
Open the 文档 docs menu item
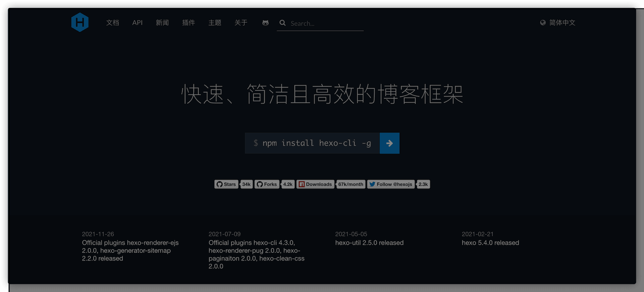pos(113,22)
